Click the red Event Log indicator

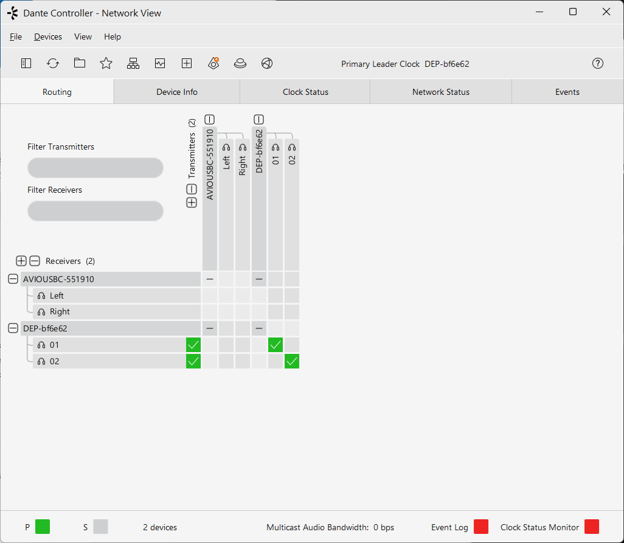[x=481, y=527]
